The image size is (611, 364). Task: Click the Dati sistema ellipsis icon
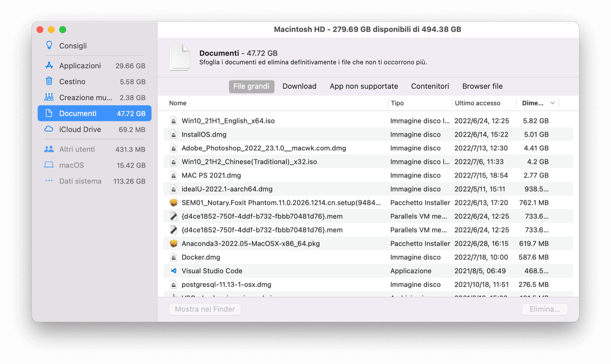pos(49,180)
